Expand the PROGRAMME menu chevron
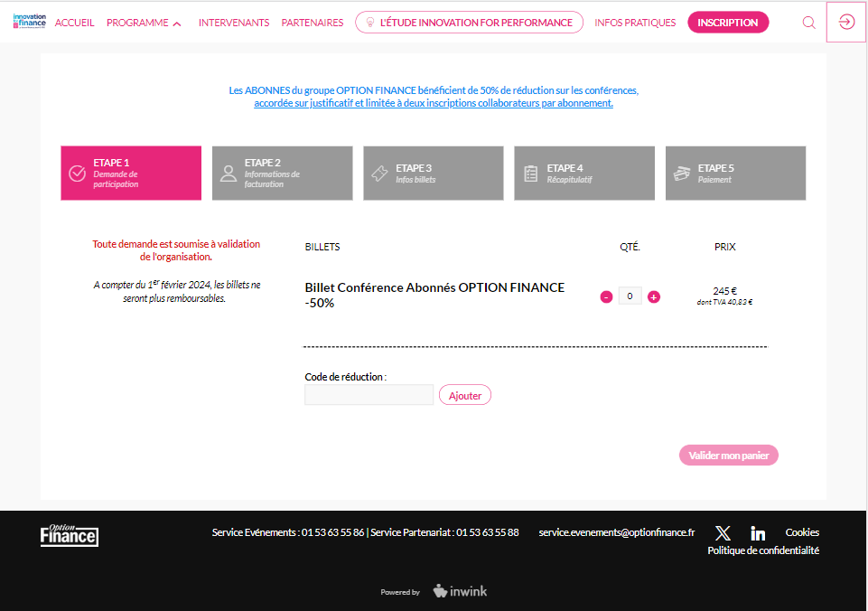Screen dimensions: 868x611 click(177, 23)
